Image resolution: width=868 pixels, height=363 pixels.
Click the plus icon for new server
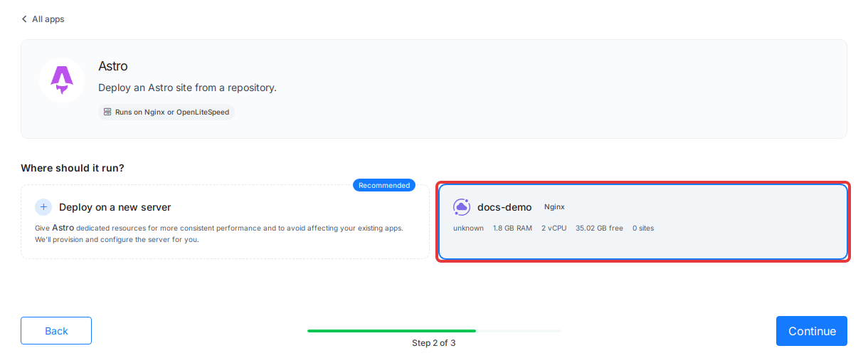[43, 207]
